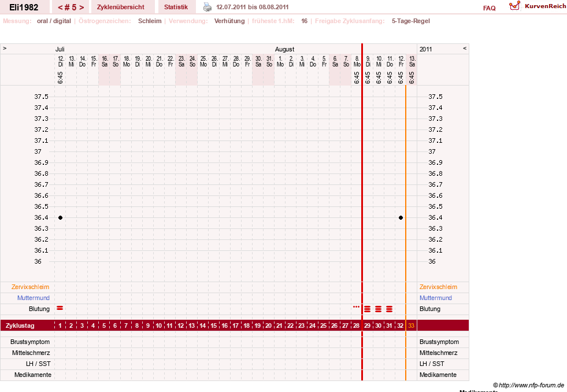Click Zyklustag cell 1
Viewport: 567px width, 392px height.
tap(60, 326)
